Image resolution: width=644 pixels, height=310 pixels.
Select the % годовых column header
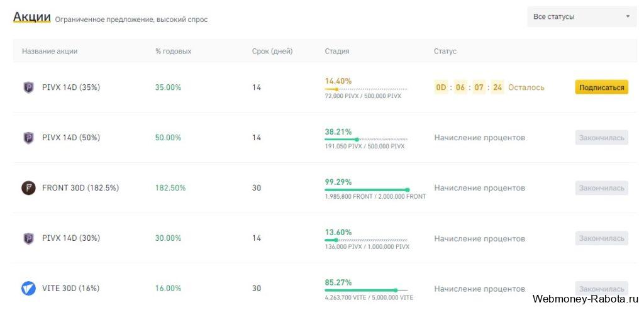coord(174,52)
